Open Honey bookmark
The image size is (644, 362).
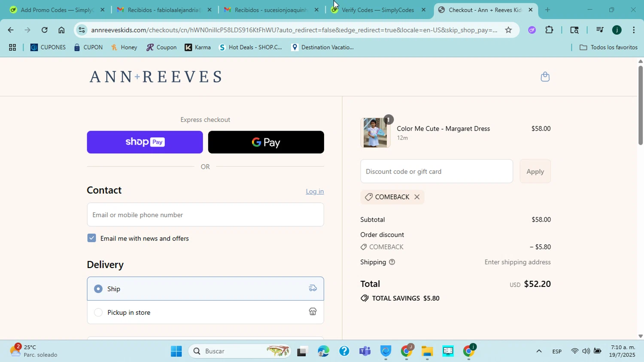pos(124,48)
